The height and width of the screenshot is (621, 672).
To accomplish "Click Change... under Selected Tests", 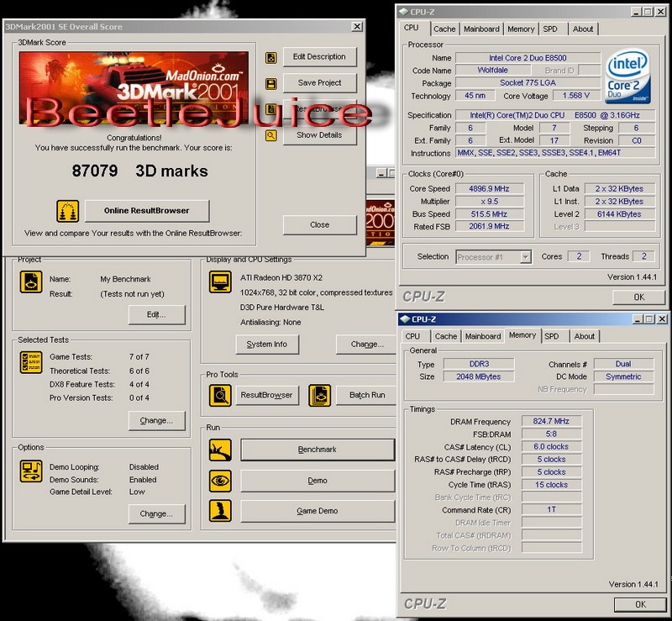I will tap(157, 421).
